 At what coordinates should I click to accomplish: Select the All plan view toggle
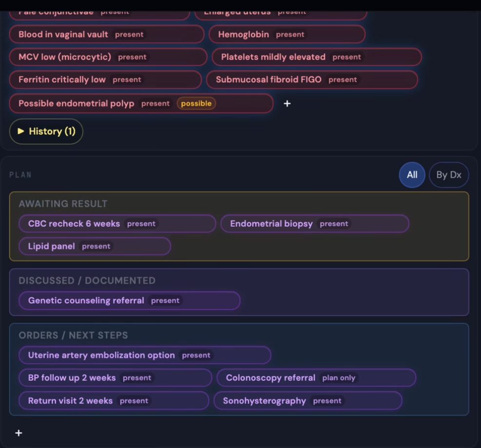pos(412,175)
